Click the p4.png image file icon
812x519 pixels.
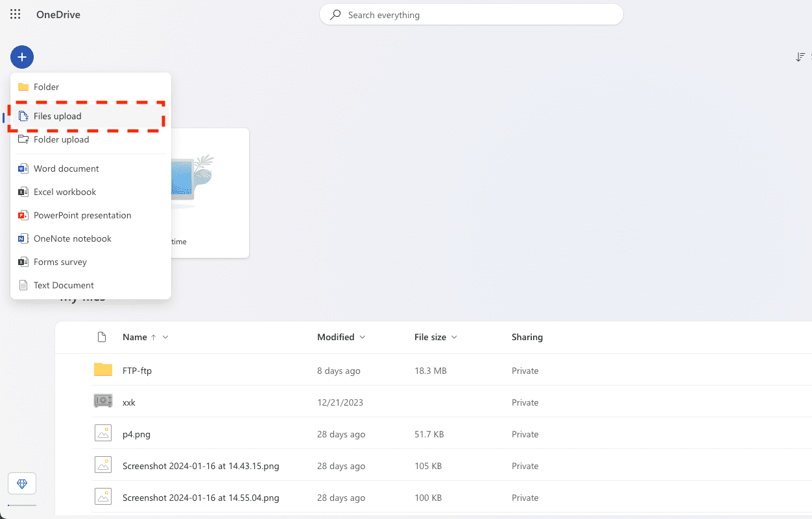pos(103,433)
